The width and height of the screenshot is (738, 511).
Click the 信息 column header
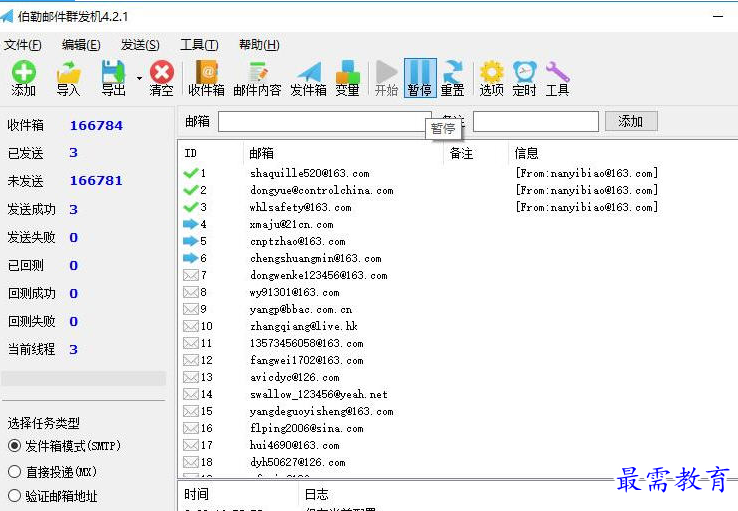(x=526, y=153)
